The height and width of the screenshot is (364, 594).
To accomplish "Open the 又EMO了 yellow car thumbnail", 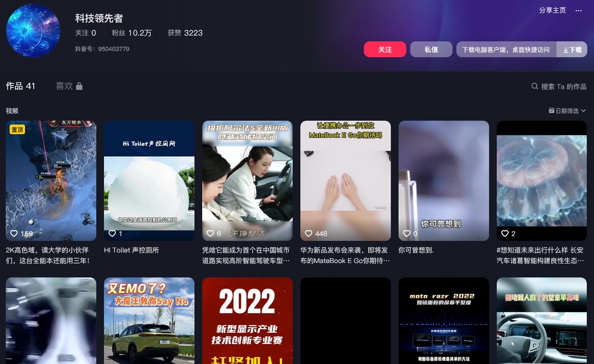I will (x=149, y=321).
